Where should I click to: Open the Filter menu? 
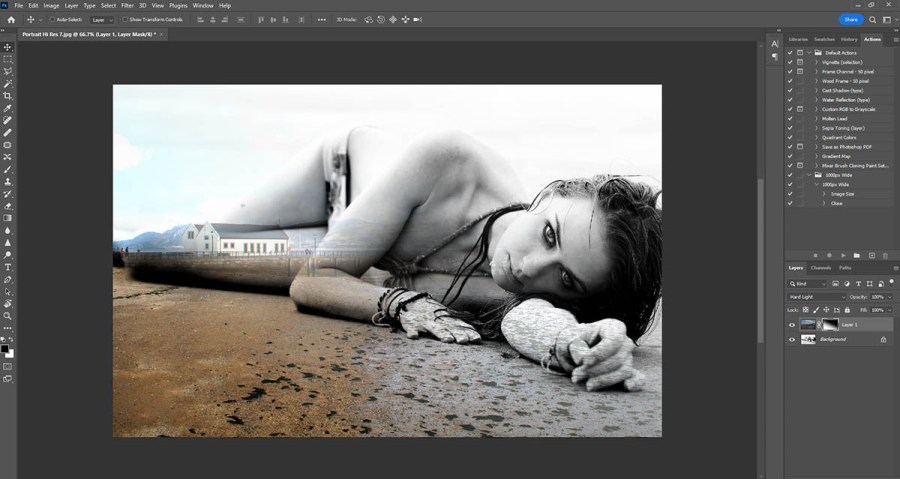coord(127,5)
